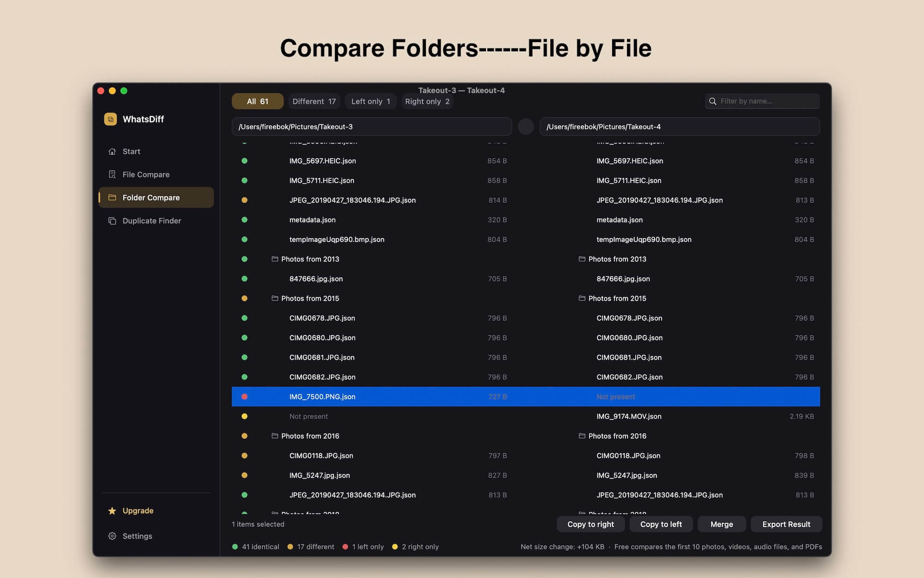
Task: Click the search magnifier icon
Action: coord(712,101)
